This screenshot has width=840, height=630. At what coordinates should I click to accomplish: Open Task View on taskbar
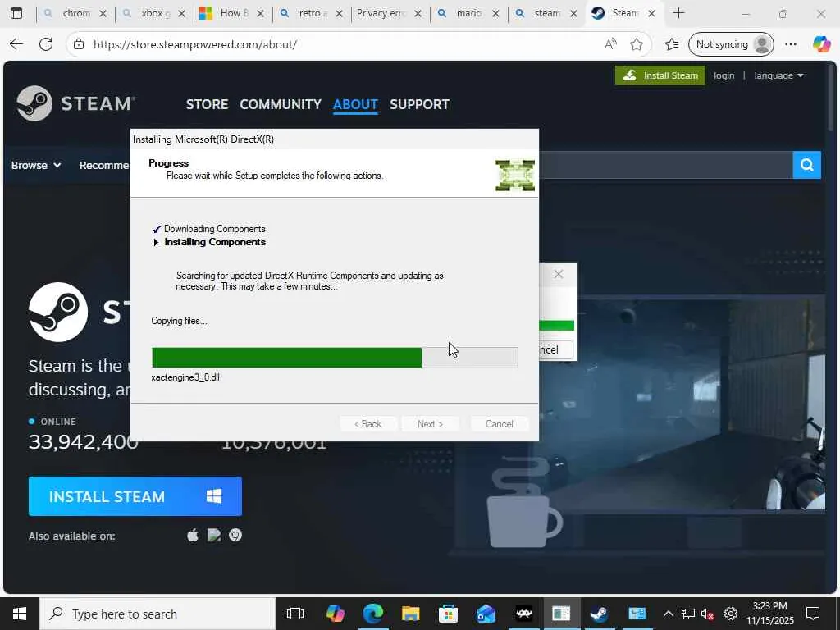pyautogui.click(x=295, y=614)
